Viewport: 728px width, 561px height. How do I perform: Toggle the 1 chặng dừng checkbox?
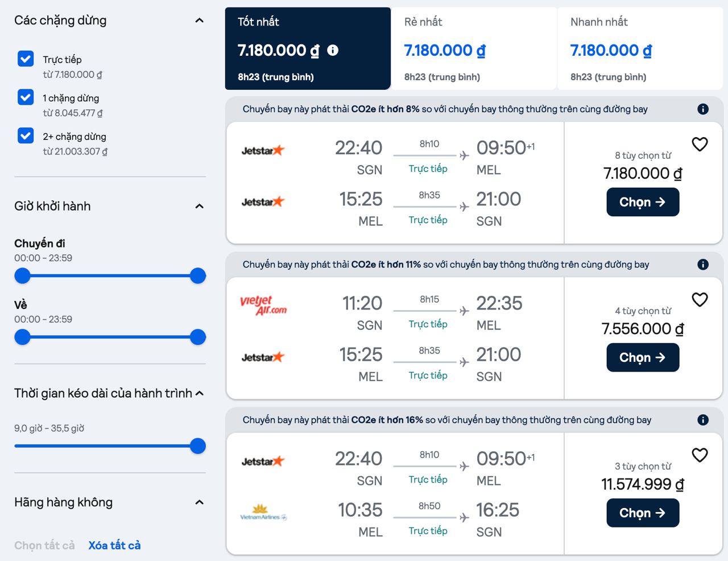point(26,97)
